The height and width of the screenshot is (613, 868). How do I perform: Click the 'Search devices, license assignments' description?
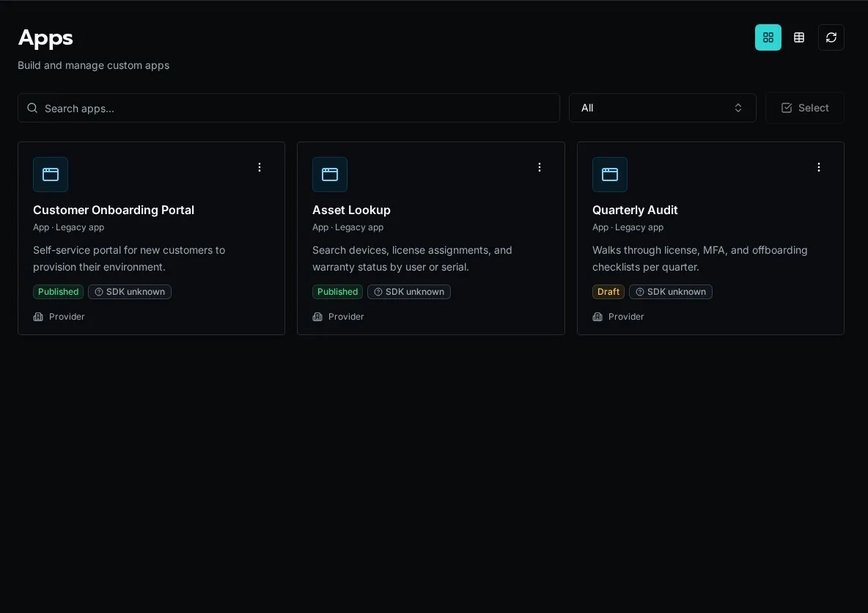coord(412,259)
